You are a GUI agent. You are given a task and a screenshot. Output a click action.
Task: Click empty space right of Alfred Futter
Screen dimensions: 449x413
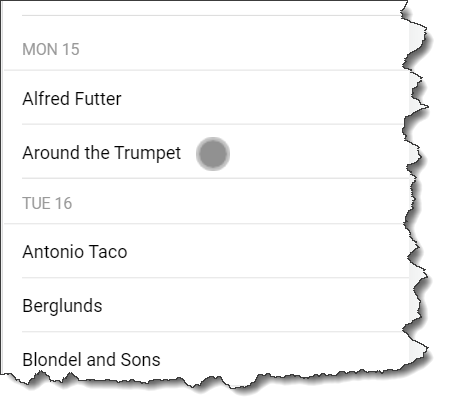(x=263, y=98)
